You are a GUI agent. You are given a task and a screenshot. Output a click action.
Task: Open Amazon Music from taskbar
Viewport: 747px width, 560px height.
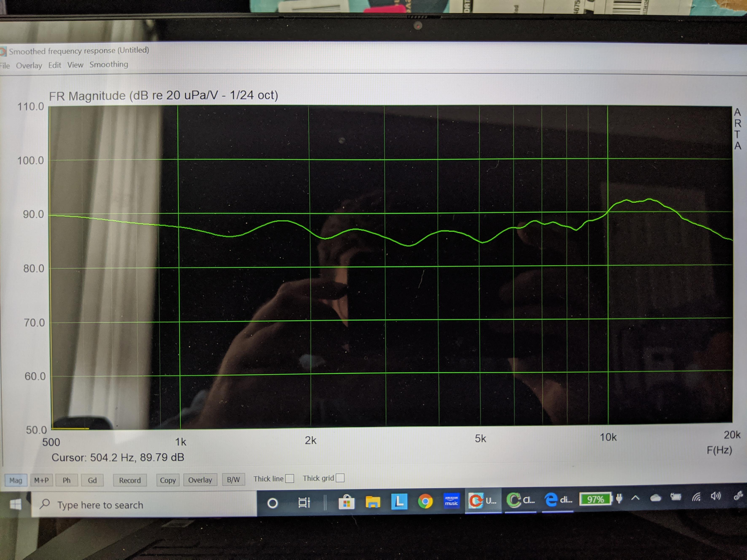coord(451,501)
